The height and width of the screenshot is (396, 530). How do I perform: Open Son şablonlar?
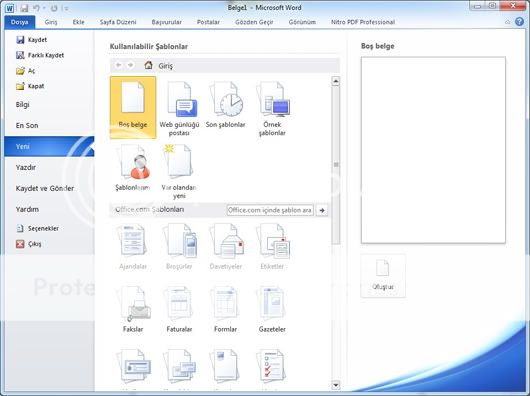tap(225, 105)
